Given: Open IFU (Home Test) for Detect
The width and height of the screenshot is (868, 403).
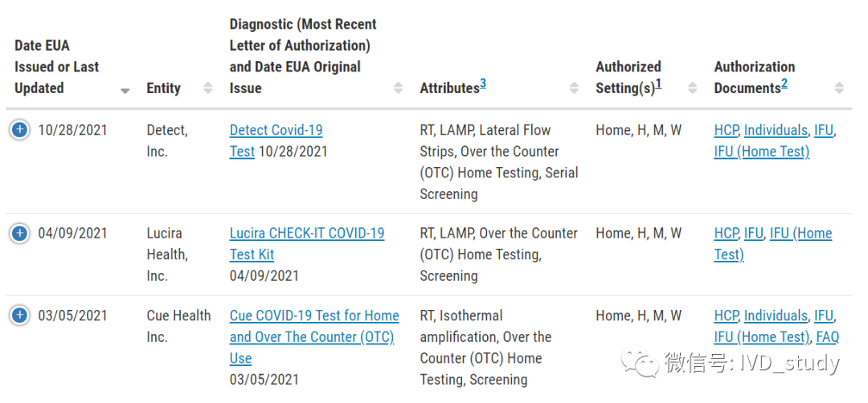Looking at the screenshot, I should 761,152.
